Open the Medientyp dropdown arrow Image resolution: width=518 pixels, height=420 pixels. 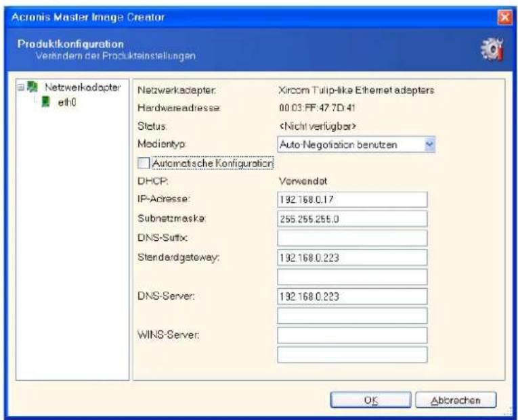tap(429, 145)
